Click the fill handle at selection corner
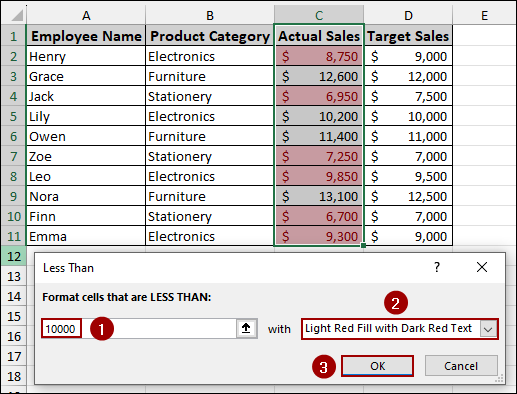 click(363, 245)
